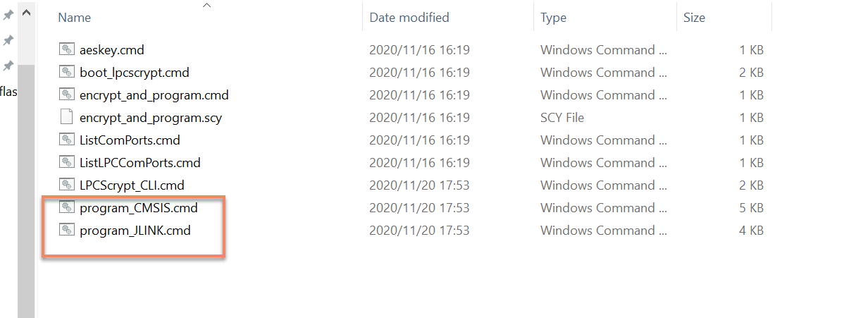868x318 pixels.
Task: Click the LPCScrypt_CLI.cmd file icon
Action: coord(67,185)
